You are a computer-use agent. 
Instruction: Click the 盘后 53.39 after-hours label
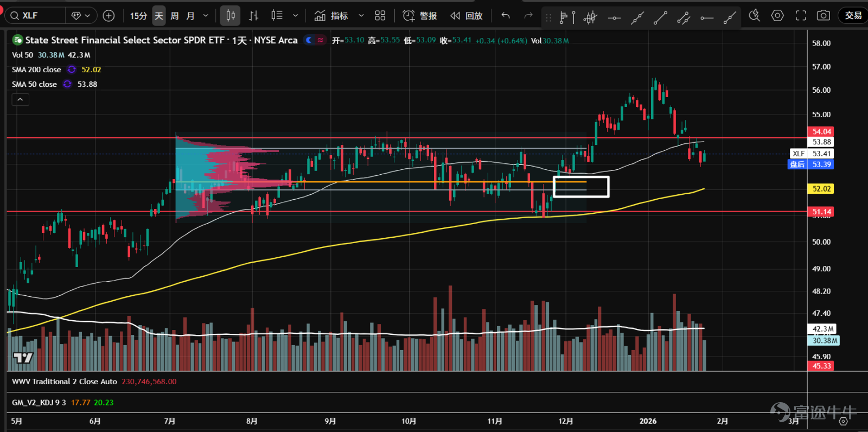[812, 164]
